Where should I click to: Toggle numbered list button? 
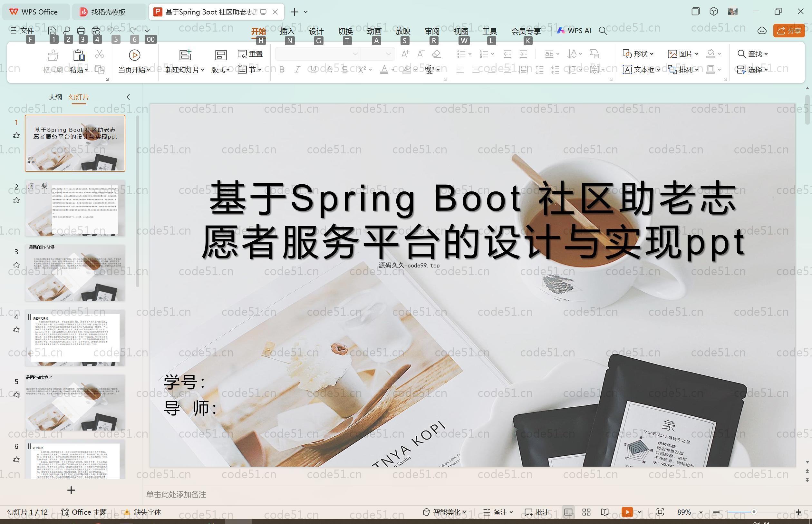point(484,54)
